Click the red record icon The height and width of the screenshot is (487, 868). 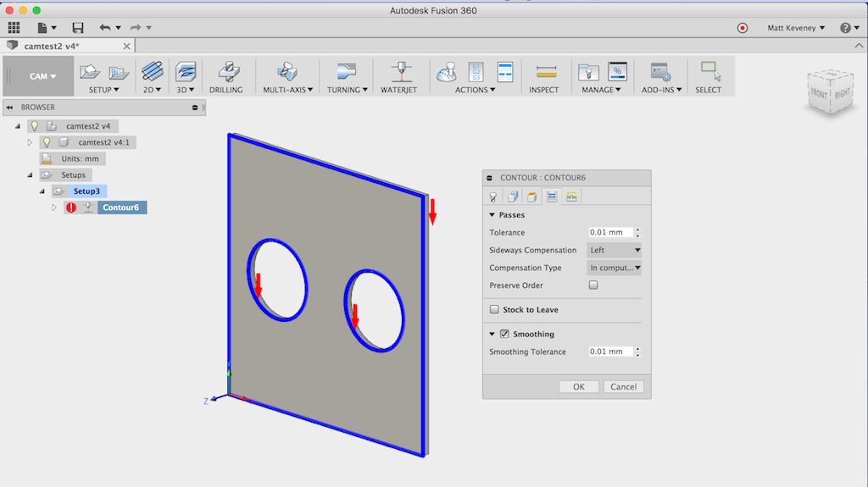tap(743, 28)
